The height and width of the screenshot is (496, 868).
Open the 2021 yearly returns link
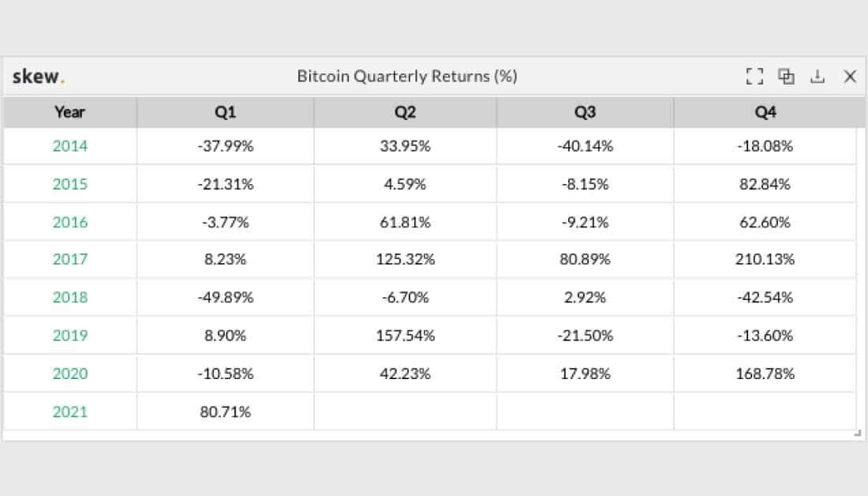(x=69, y=411)
